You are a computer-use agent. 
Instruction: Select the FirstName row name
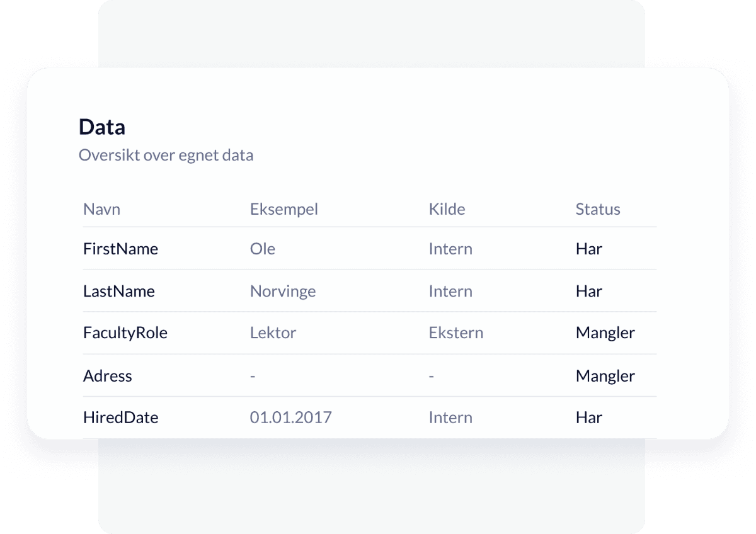pos(120,249)
